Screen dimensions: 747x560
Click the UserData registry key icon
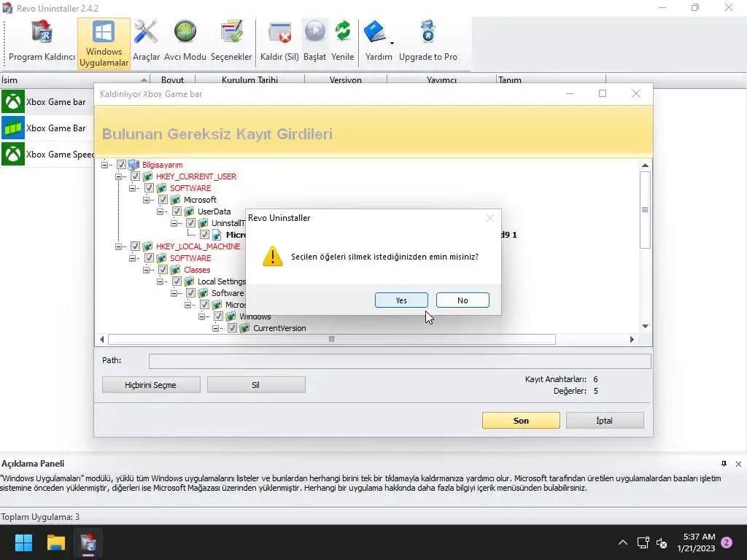(x=189, y=211)
